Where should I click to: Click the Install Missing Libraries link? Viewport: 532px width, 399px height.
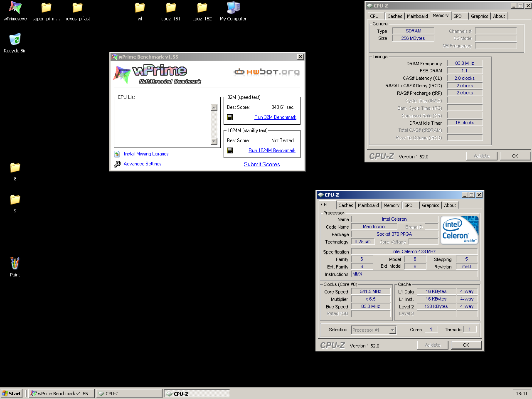[x=146, y=154]
